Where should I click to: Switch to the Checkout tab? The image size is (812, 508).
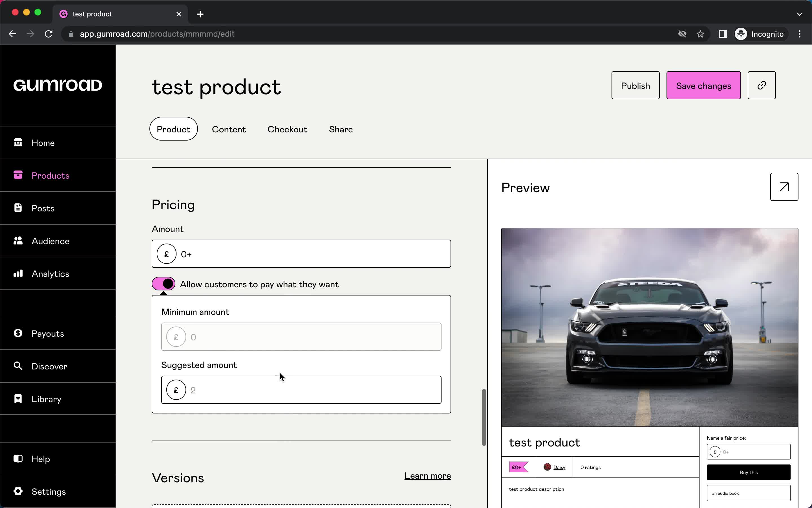point(287,129)
